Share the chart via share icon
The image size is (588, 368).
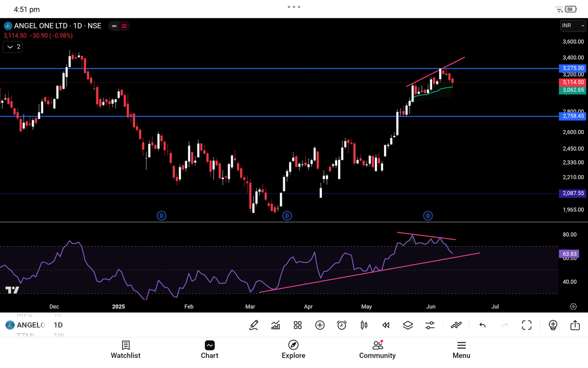click(x=575, y=325)
